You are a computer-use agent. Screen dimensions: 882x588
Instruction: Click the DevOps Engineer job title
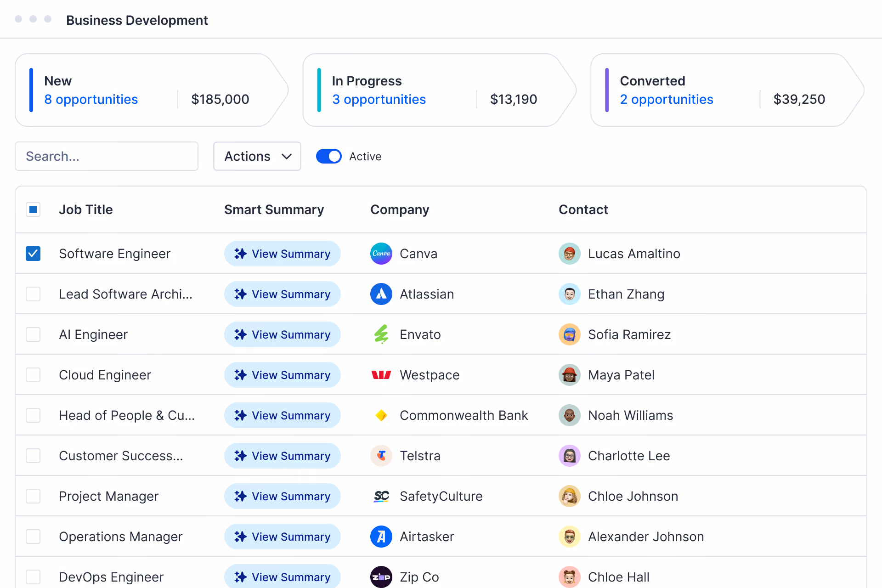coord(111,577)
